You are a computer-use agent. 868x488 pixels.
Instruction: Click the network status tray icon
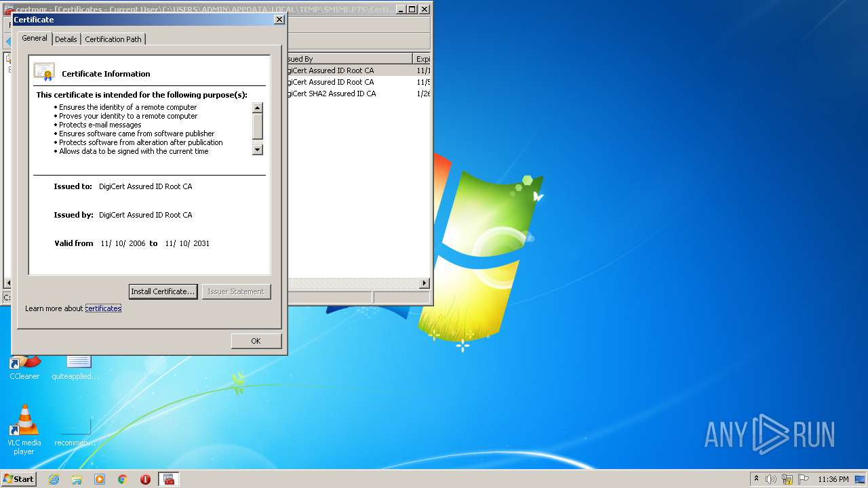point(787,479)
